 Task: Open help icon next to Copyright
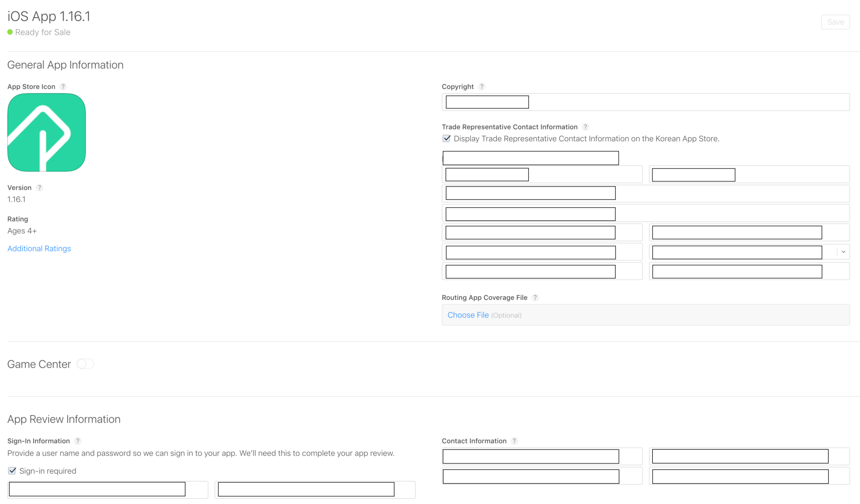click(482, 87)
